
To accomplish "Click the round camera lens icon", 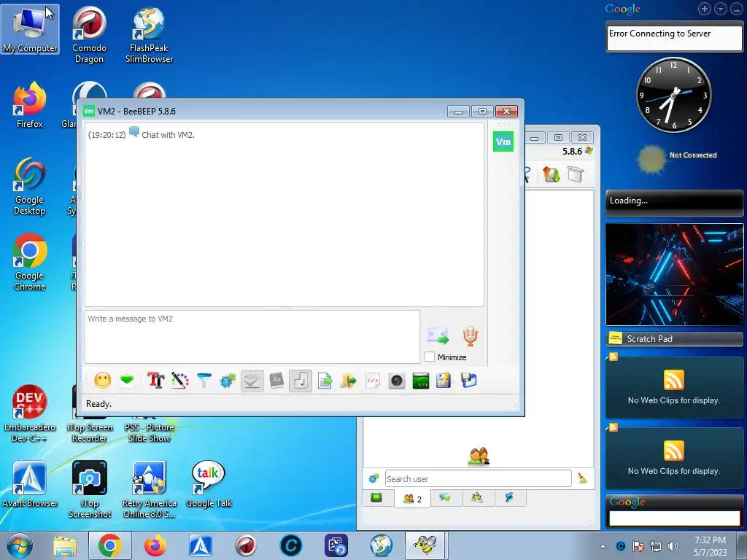I will click(x=396, y=381).
